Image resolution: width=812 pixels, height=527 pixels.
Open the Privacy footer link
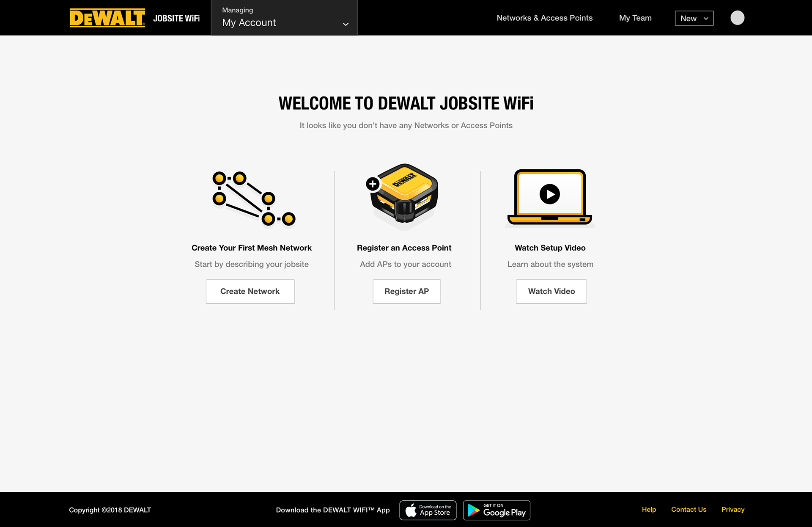(733, 509)
